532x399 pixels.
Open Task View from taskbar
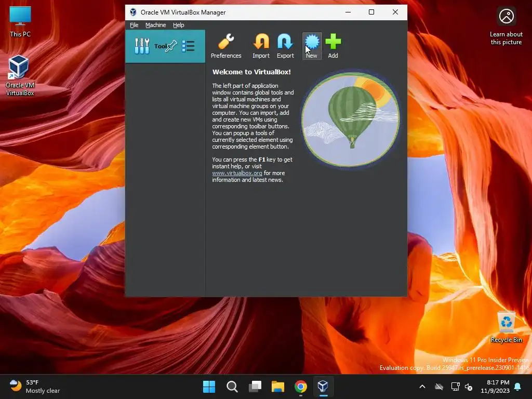click(255, 387)
